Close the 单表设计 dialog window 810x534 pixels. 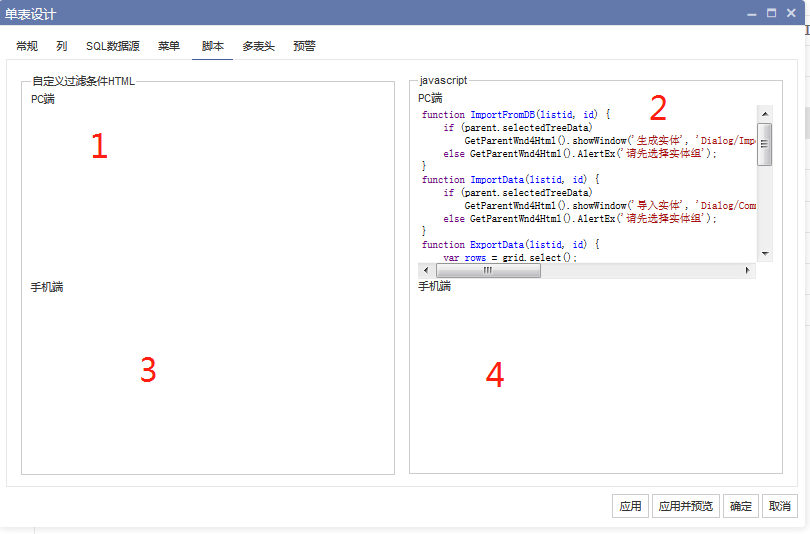coord(791,13)
